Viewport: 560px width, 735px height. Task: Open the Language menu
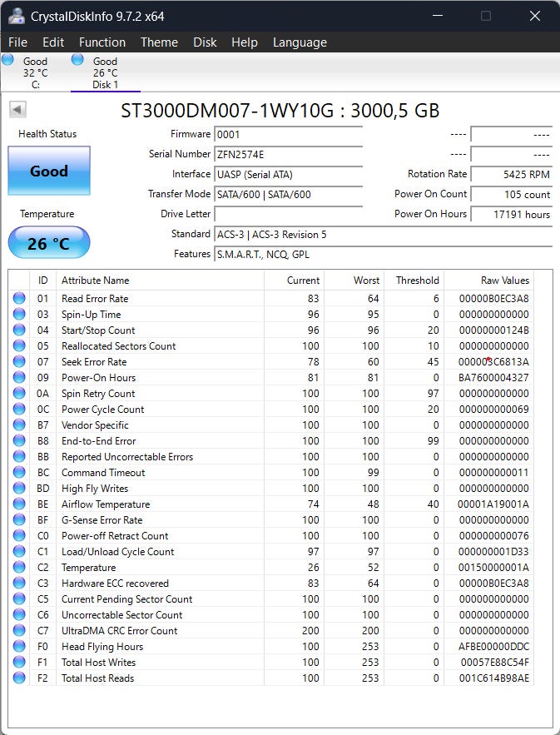coord(300,42)
